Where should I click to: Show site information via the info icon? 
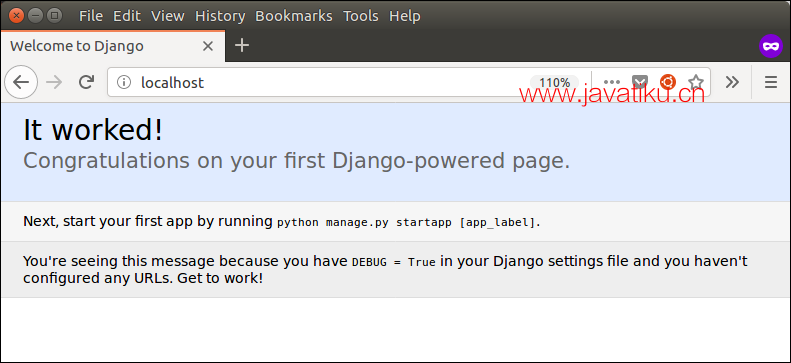[124, 82]
